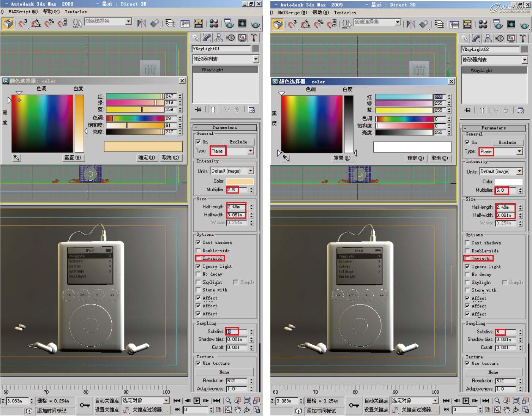Open Utilities hammer tab in VRayLight01 panel

click(x=254, y=38)
